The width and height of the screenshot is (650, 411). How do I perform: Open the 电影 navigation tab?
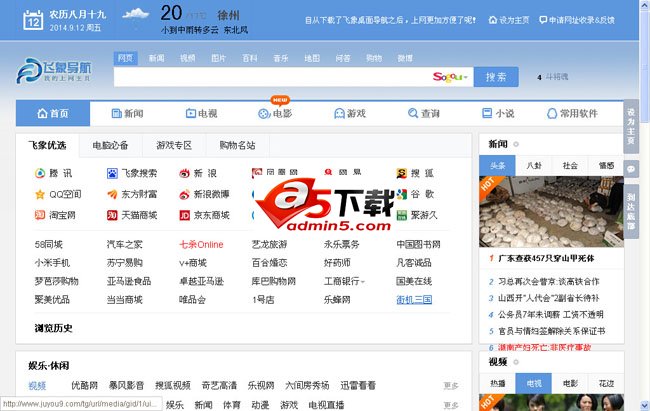(275, 113)
